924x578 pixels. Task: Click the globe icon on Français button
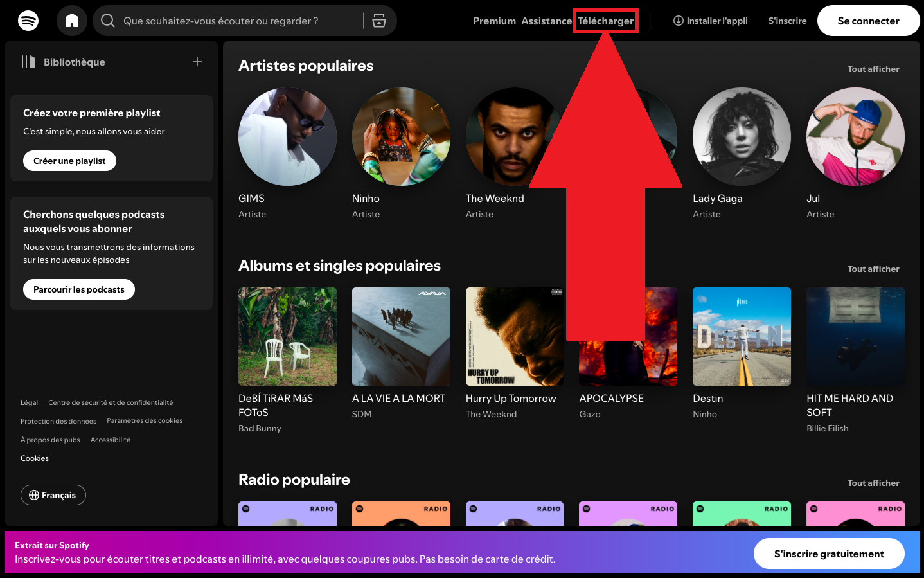tap(34, 495)
